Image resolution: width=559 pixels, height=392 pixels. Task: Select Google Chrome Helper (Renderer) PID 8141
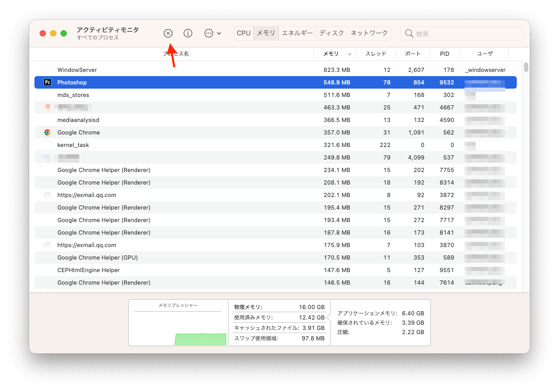(275, 232)
